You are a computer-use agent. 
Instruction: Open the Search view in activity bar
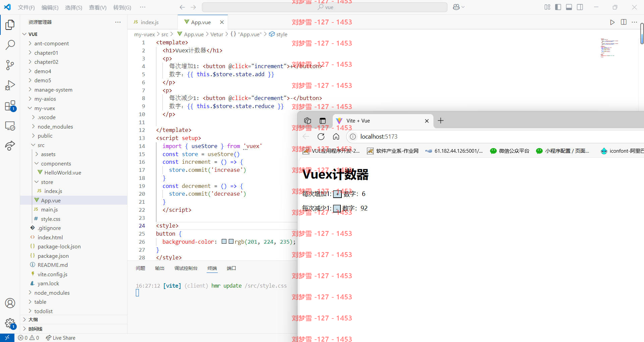click(x=10, y=45)
